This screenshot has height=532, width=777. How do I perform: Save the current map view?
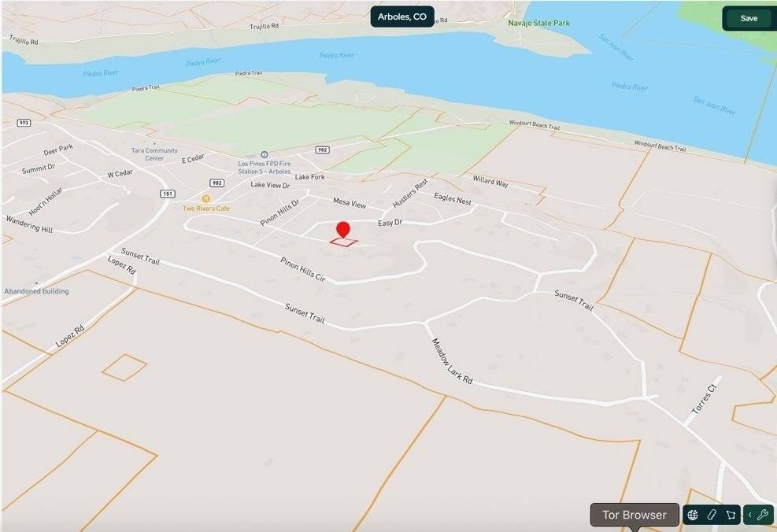(x=748, y=18)
